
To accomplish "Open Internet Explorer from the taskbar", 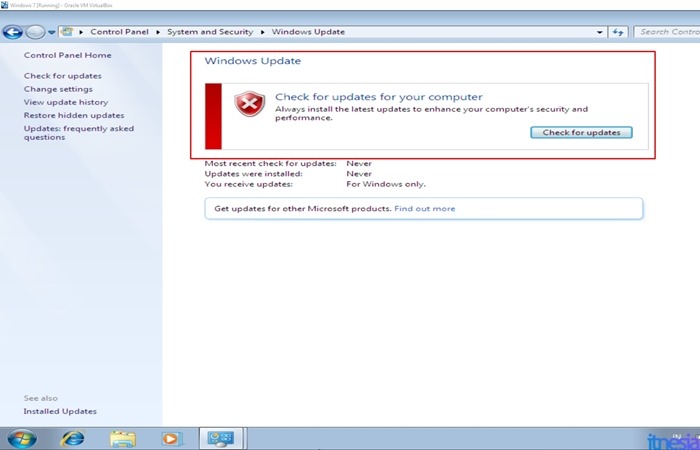I will (72, 438).
